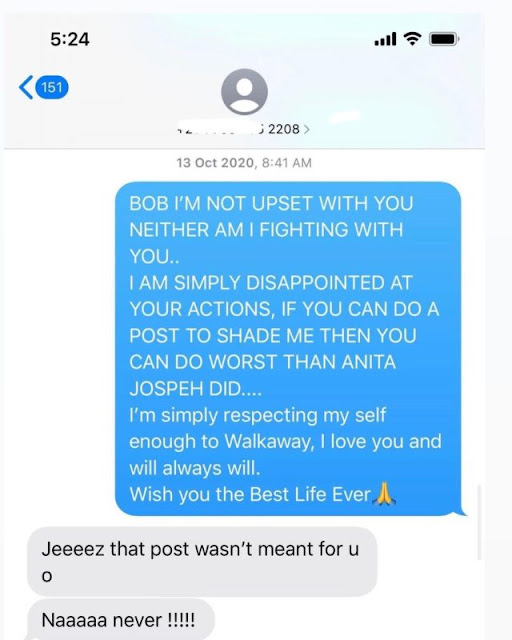This screenshot has height=640, width=512.
Task: Tap the redacted portion of the phone number
Action: (220, 128)
